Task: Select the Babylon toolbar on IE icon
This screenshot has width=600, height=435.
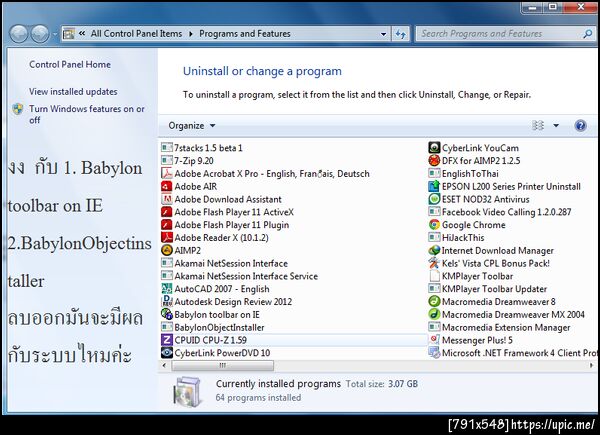Action: pos(167,314)
